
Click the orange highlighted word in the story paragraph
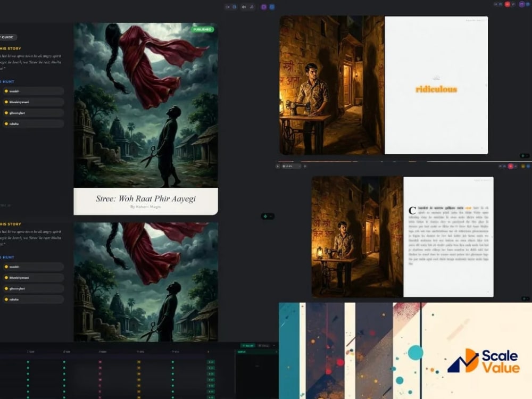tap(468, 207)
